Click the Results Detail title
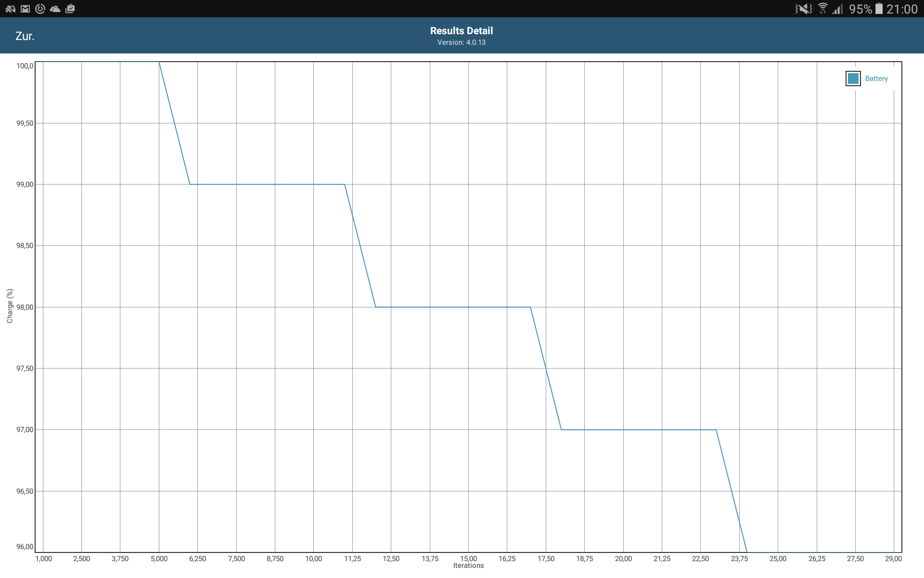 (462, 31)
